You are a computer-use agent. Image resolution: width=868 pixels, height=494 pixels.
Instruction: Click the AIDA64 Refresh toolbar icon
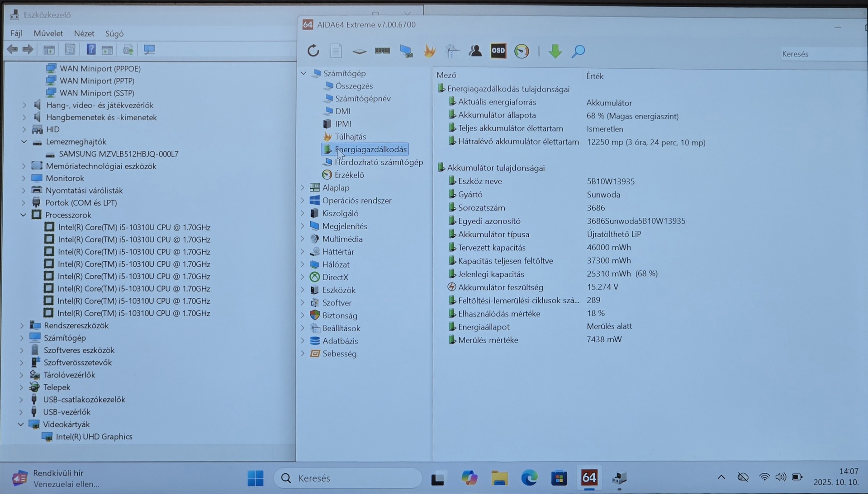click(x=313, y=51)
